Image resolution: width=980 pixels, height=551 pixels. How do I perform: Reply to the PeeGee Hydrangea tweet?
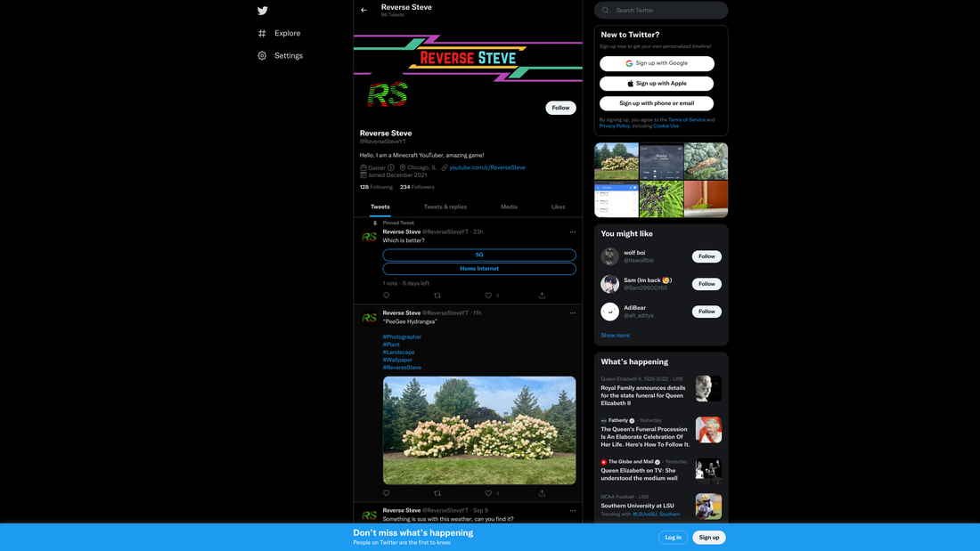point(387,493)
